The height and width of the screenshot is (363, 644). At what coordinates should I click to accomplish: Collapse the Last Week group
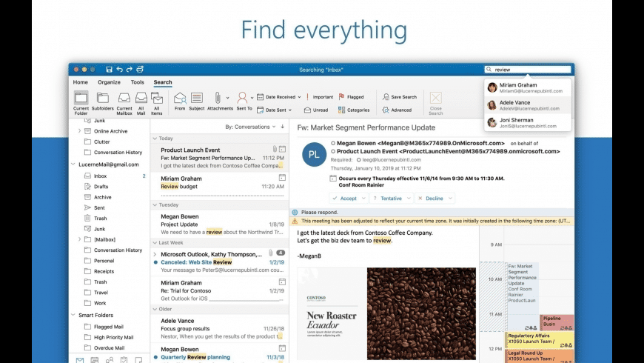(x=155, y=242)
